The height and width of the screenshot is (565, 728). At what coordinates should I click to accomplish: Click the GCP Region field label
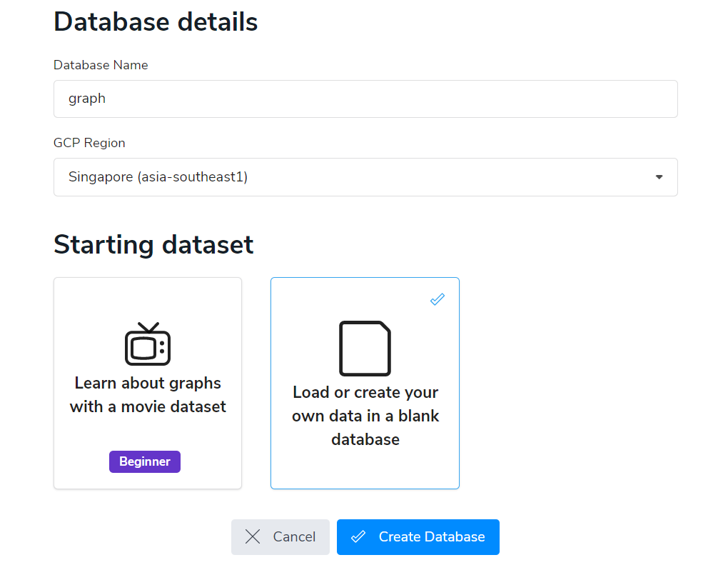(89, 143)
